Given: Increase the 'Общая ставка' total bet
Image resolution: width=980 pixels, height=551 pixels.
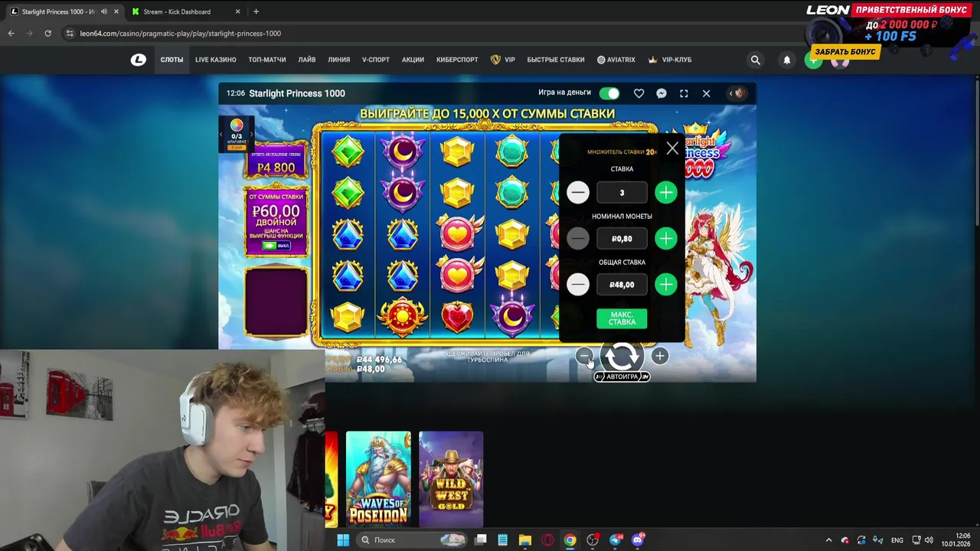Looking at the screenshot, I should tap(666, 285).
